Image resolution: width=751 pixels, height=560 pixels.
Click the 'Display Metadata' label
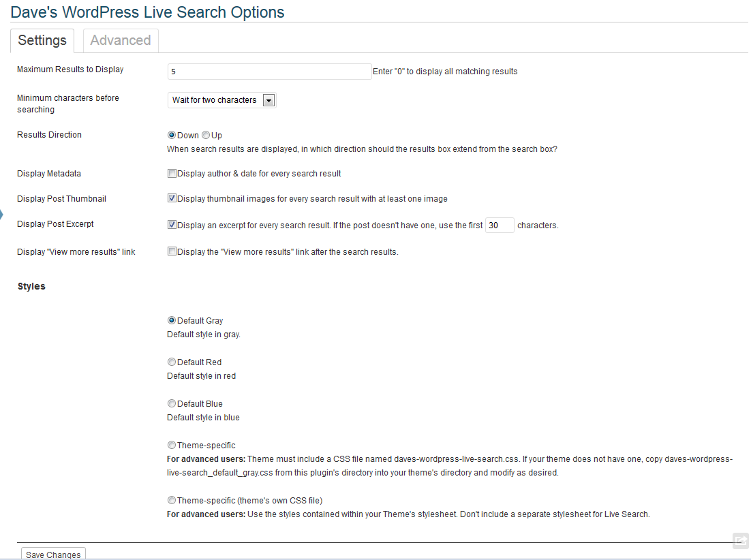[49, 173]
